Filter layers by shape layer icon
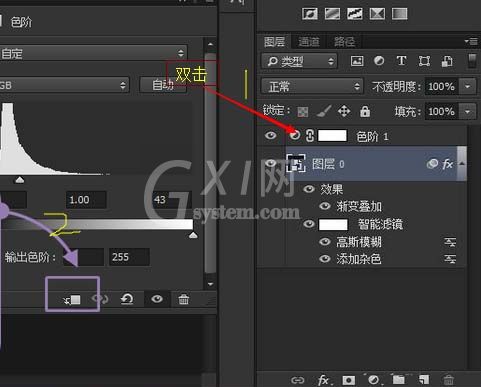Image resolution: width=481 pixels, height=387 pixels. [x=424, y=61]
